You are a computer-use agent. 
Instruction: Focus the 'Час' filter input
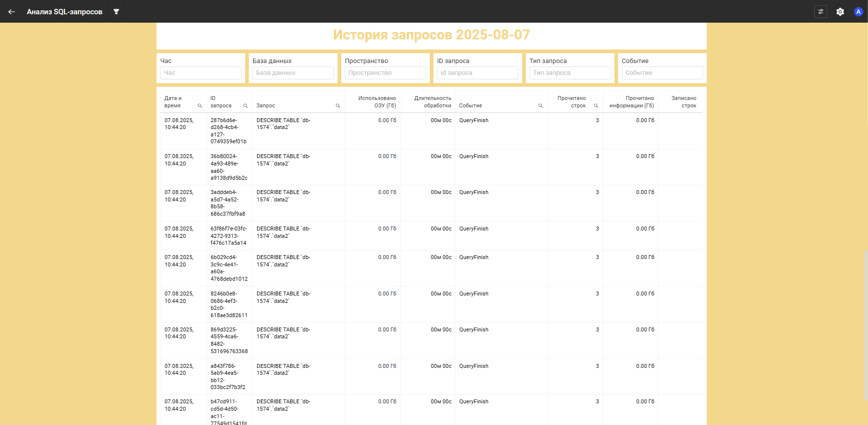tap(200, 73)
